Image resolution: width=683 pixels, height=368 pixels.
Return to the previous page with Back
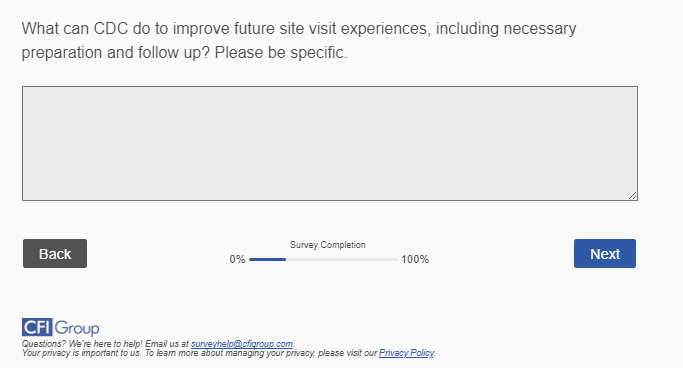55,253
